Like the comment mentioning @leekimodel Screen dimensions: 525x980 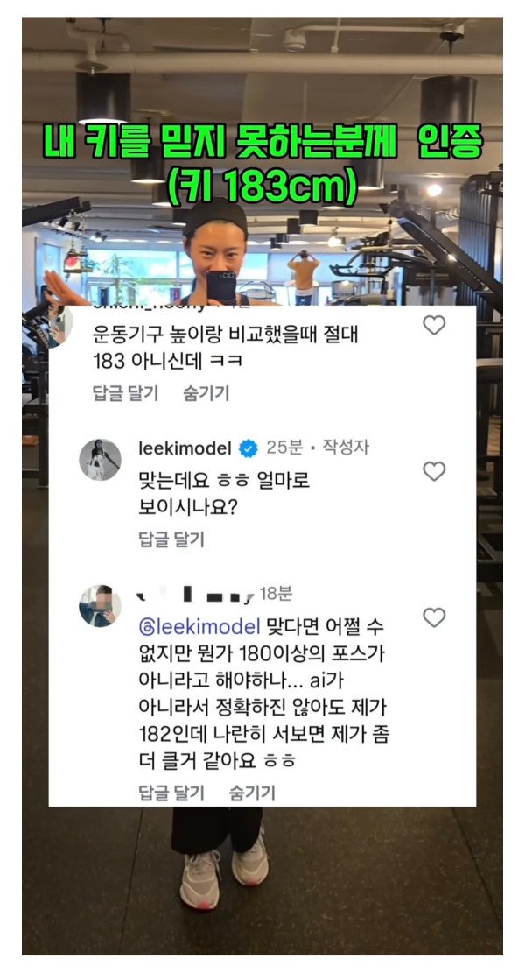pyautogui.click(x=434, y=617)
